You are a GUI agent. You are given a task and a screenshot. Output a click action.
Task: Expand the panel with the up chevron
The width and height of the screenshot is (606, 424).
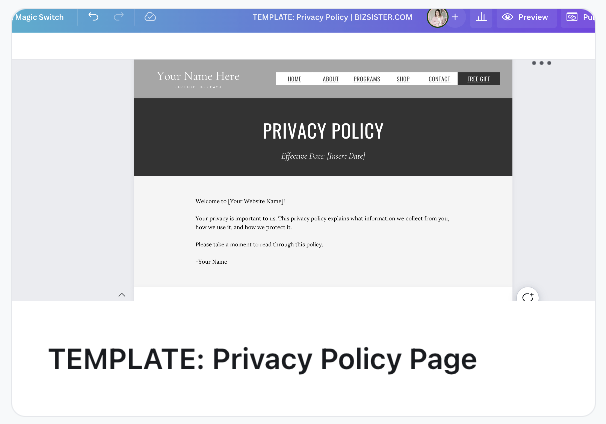pos(122,295)
